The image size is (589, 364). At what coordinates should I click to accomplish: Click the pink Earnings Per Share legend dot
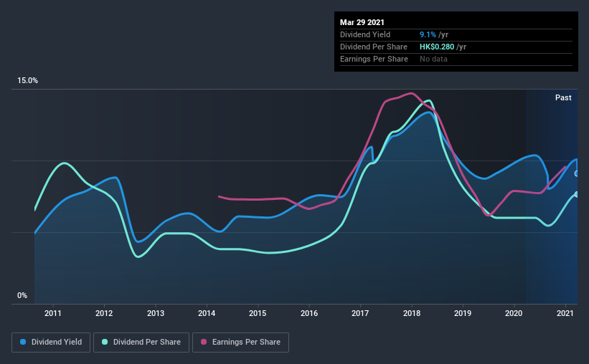click(204, 342)
